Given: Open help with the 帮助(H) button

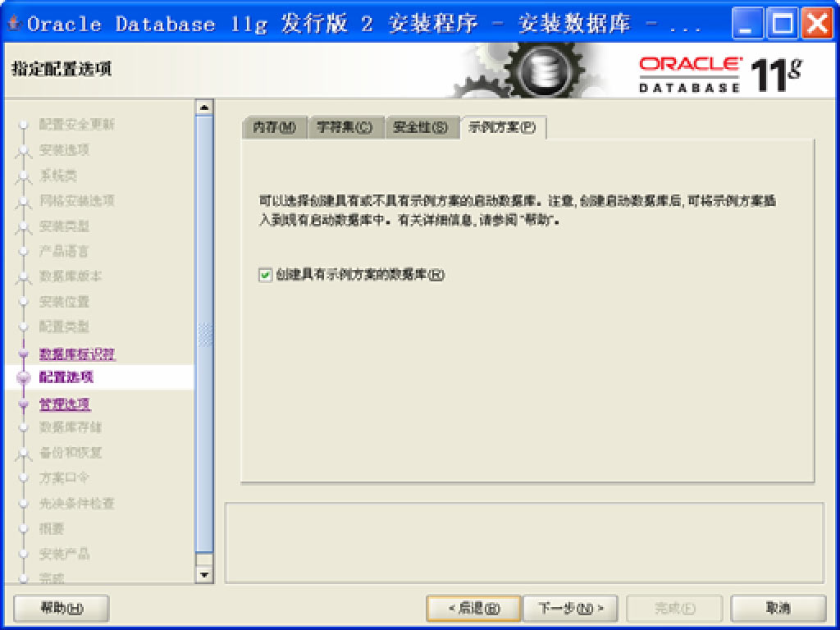Looking at the screenshot, I should coord(61,608).
